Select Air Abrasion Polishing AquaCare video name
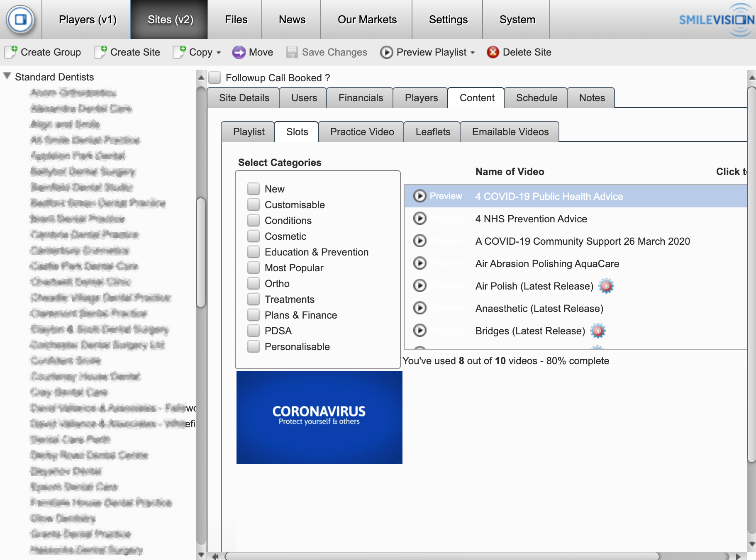 [x=547, y=263]
